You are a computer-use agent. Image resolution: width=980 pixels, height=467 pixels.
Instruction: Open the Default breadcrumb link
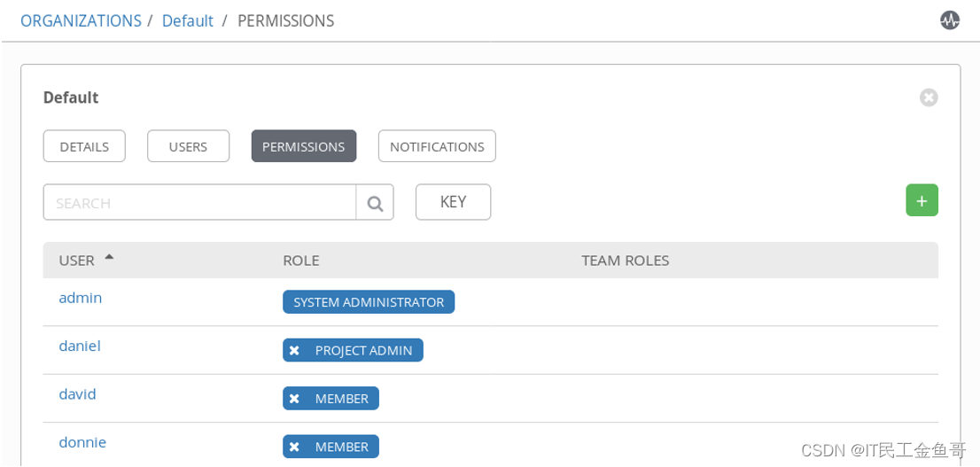187,20
